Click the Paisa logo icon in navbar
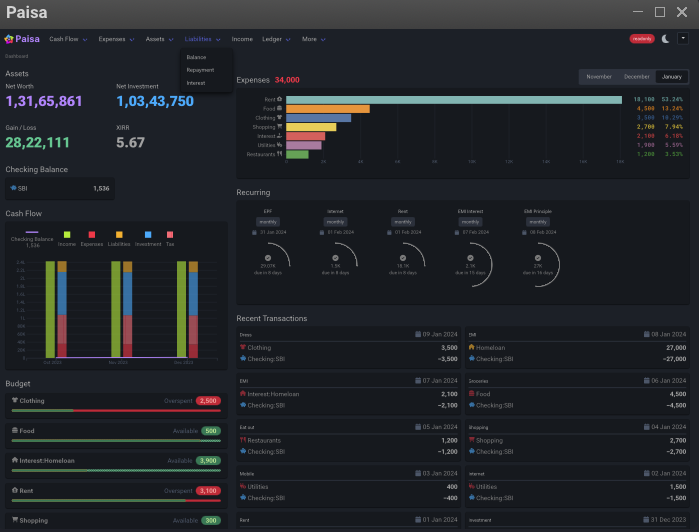The width and height of the screenshot is (699, 532). [x=9, y=39]
